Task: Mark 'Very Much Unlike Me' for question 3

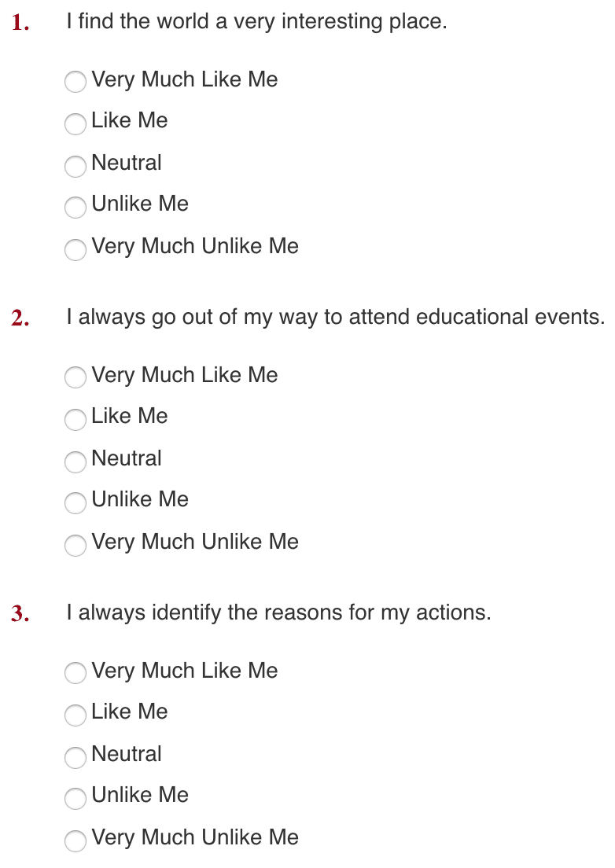Action: pyautogui.click(x=75, y=840)
